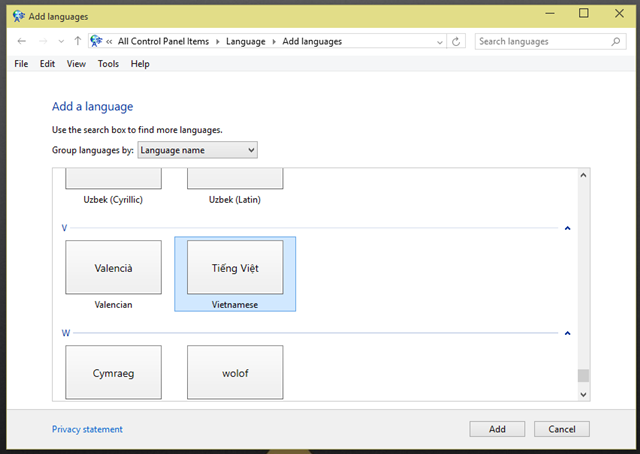This screenshot has width=640, height=454.
Task: Open the Privacy statement link
Action: pos(87,429)
